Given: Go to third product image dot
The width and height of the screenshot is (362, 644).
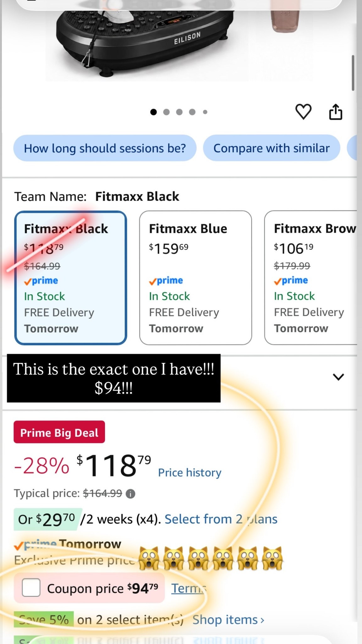Looking at the screenshot, I should [179, 112].
